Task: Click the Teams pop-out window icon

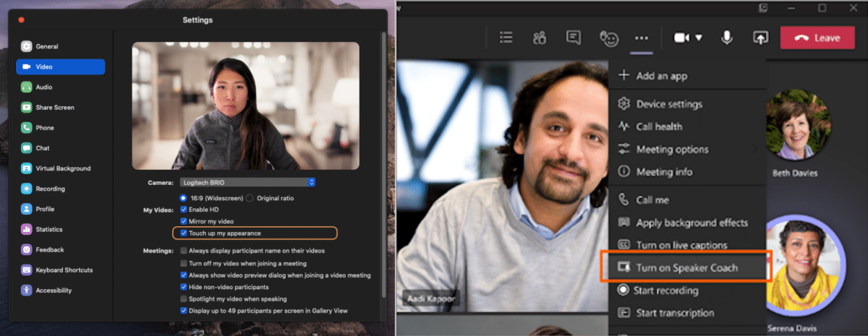Action: tap(763, 8)
